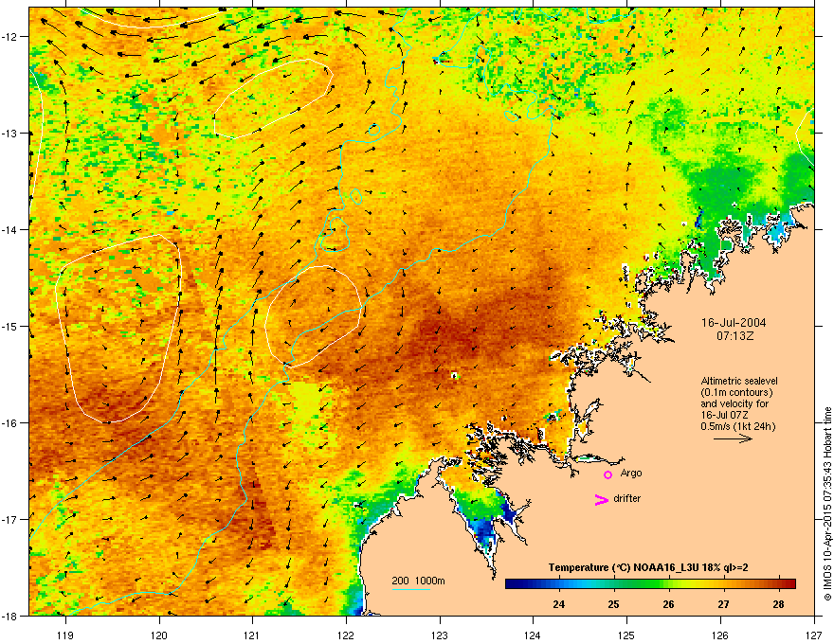
Task: Click the "0.5m/s (1kt 24h)" text
Action: click(x=737, y=426)
